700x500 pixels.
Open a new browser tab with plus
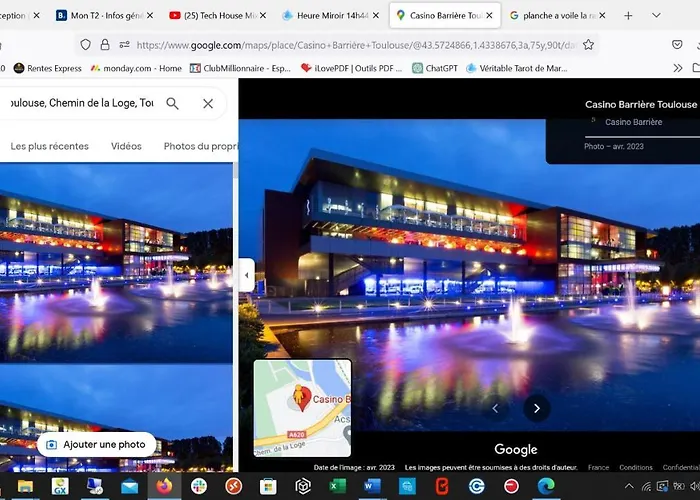pyautogui.click(x=628, y=16)
